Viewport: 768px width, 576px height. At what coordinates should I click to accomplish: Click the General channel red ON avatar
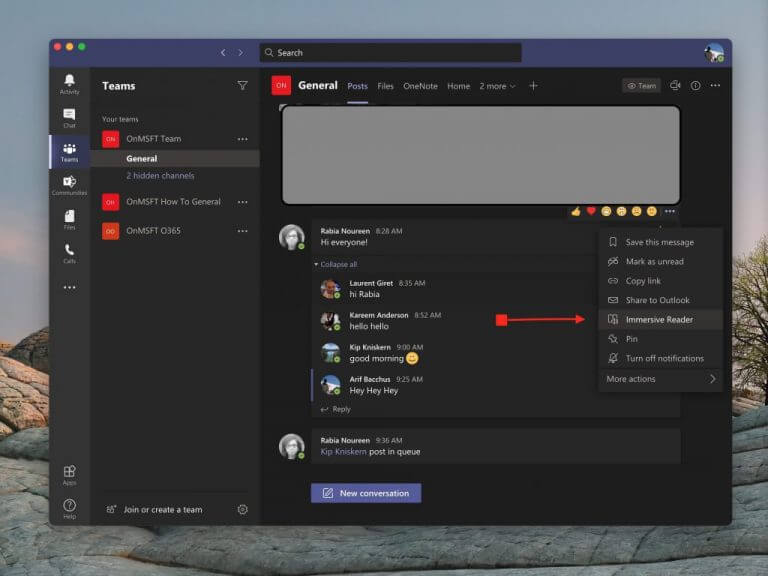(281, 85)
